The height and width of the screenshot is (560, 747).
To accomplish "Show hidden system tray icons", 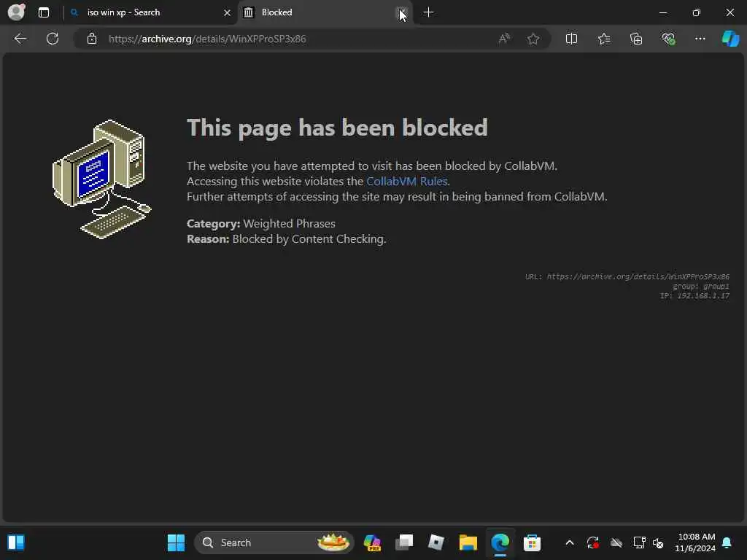I will (x=569, y=542).
